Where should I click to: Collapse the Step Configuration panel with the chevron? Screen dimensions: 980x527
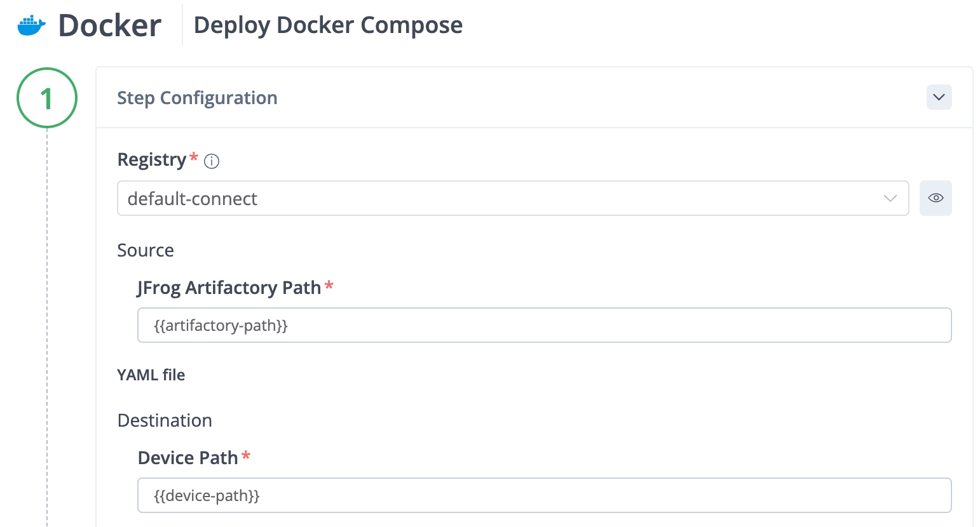click(939, 97)
